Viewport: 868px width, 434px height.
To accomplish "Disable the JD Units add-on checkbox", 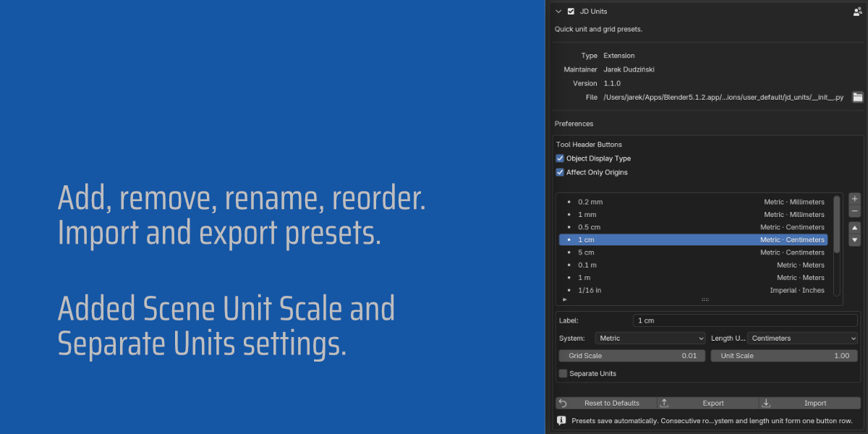I will coord(571,12).
